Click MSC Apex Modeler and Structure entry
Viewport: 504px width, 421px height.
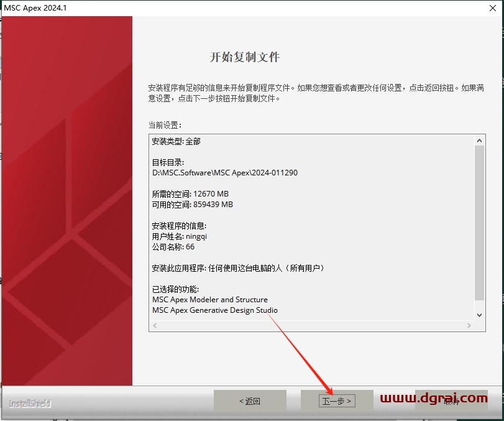pos(210,300)
